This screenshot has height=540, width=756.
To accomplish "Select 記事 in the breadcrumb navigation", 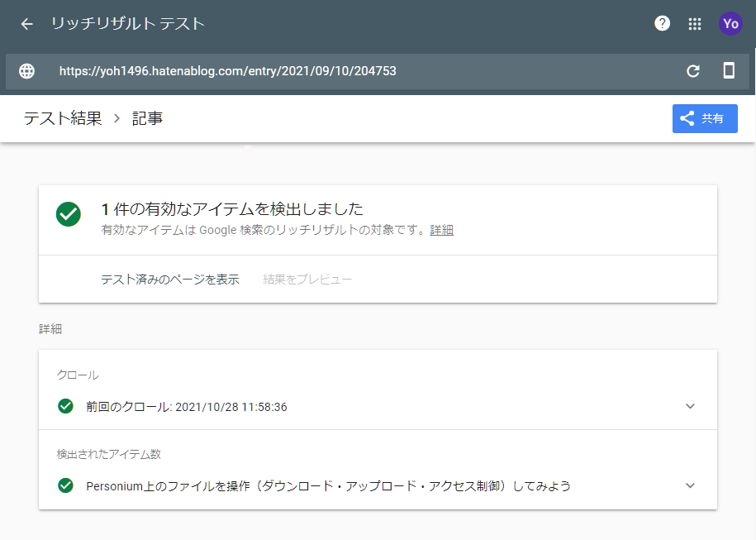I will (x=147, y=118).
